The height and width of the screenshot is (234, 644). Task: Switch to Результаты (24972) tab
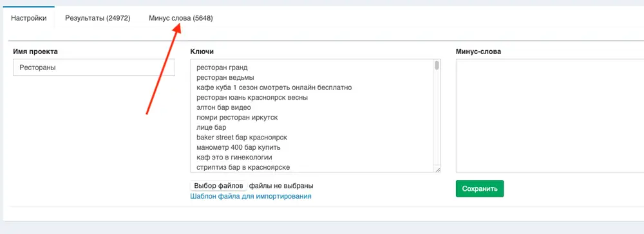[x=98, y=18]
